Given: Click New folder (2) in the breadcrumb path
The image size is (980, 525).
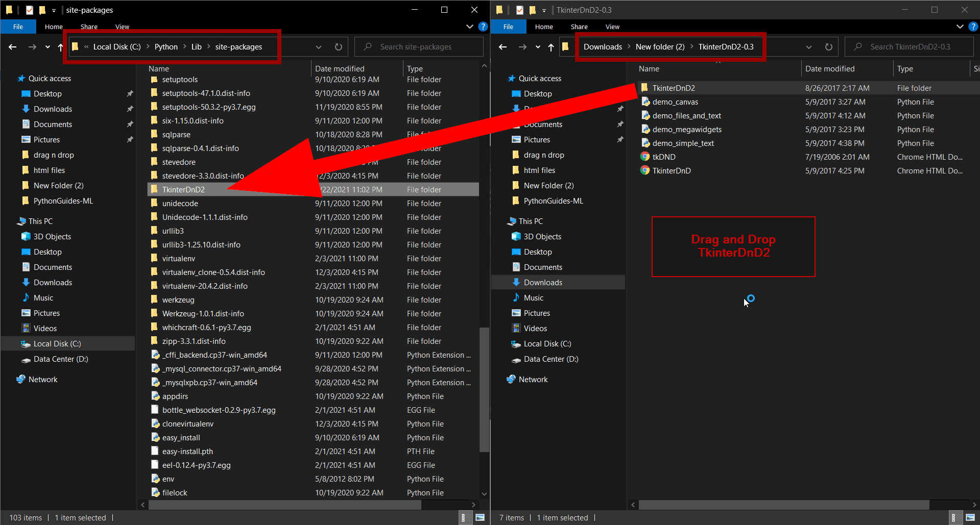Looking at the screenshot, I should [x=660, y=47].
